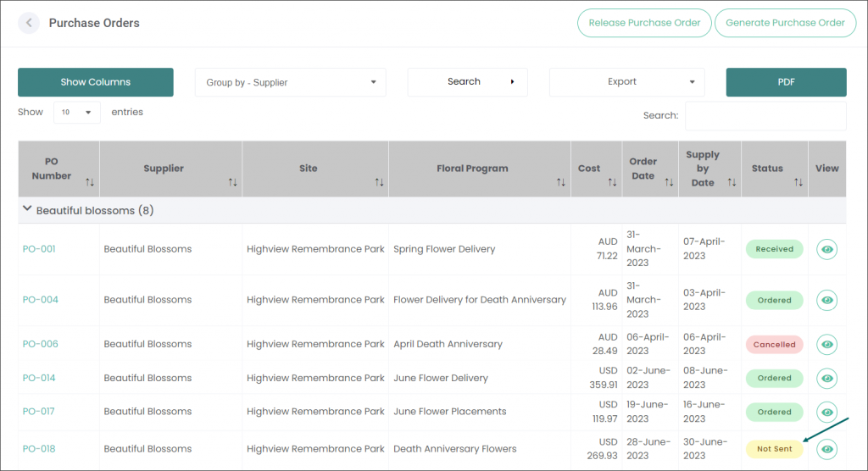The image size is (868, 471).
Task: Sort table by Cost column
Action: click(x=612, y=182)
